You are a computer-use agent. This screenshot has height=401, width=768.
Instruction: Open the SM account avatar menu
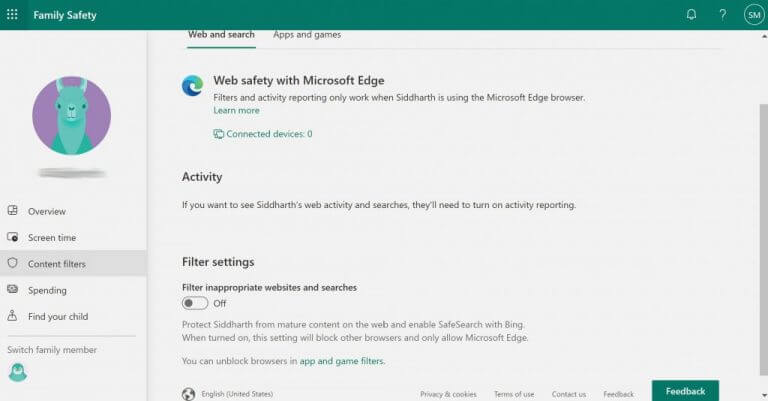754,15
